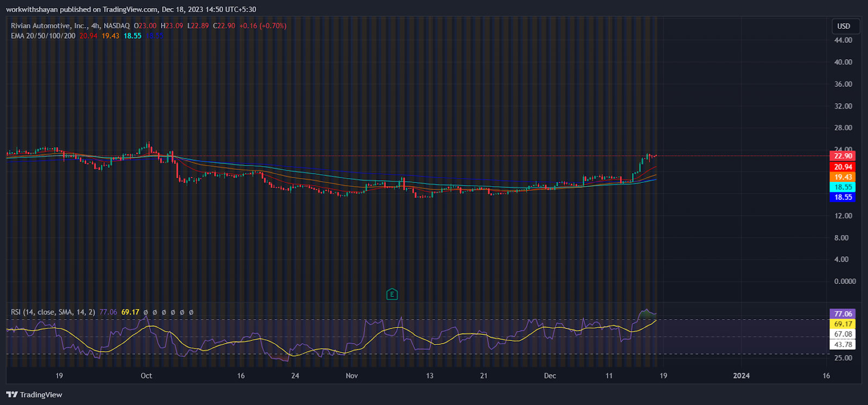Click the 8.00 price scale label
This screenshot has height=405, width=868.
tap(841, 238)
